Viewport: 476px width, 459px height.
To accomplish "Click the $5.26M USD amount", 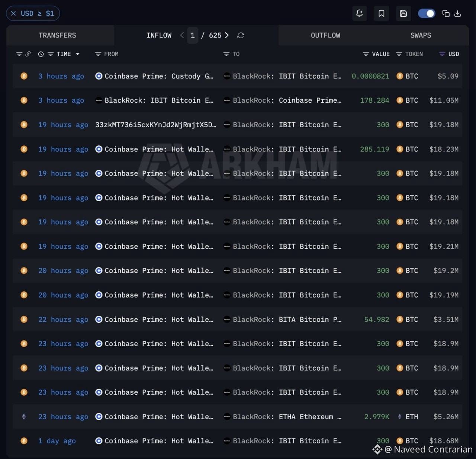I will point(446,417).
